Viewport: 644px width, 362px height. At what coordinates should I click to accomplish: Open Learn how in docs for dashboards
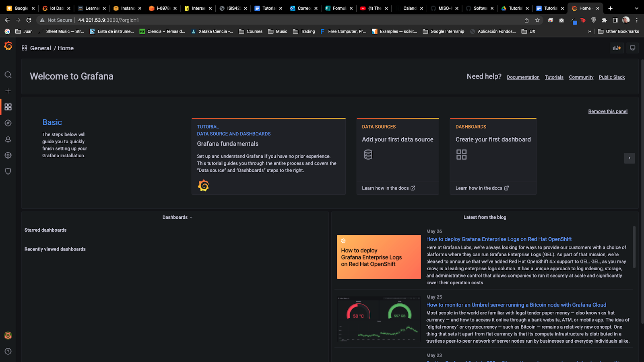click(x=482, y=188)
